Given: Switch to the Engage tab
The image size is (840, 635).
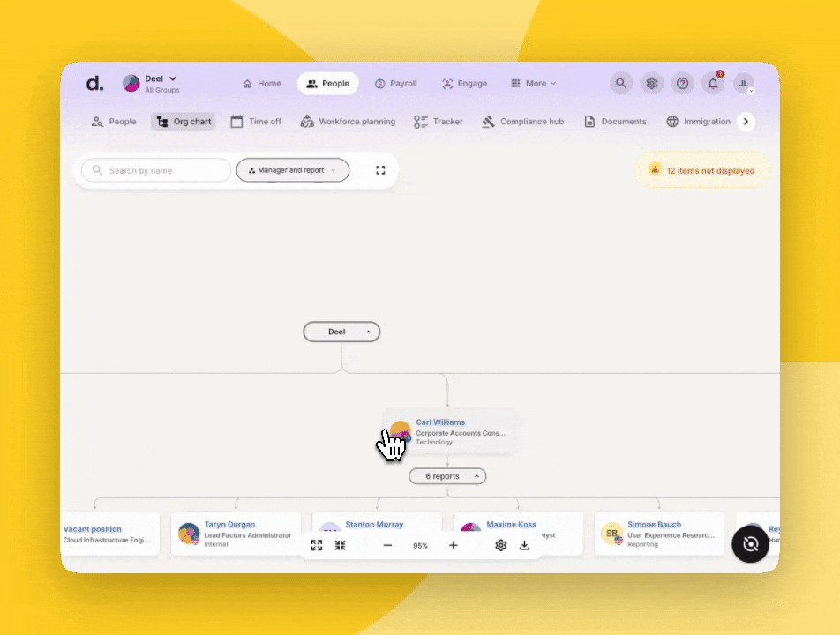Looking at the screenshot, I should (x=464, y=84).
